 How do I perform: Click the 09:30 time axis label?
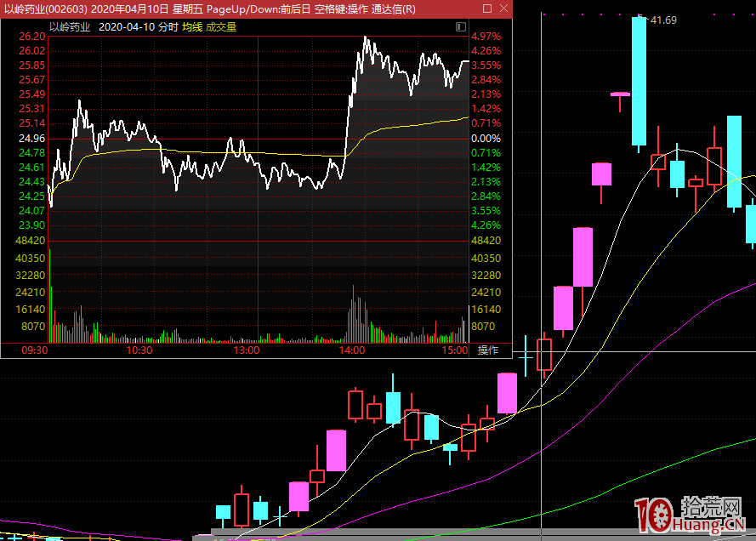(35, 350)
